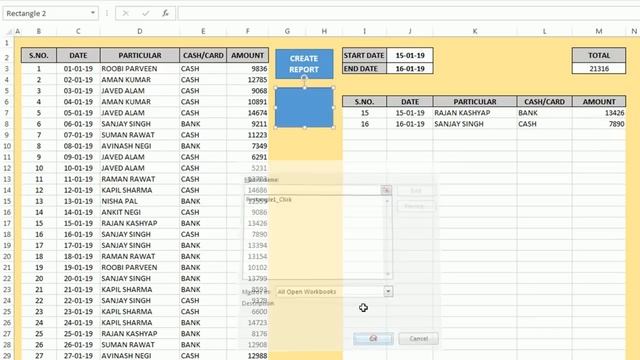The height and width of the screenshot is (360, 640).
Task: Click the formula bar Enter checkmark icon
Action: point(145,13)
